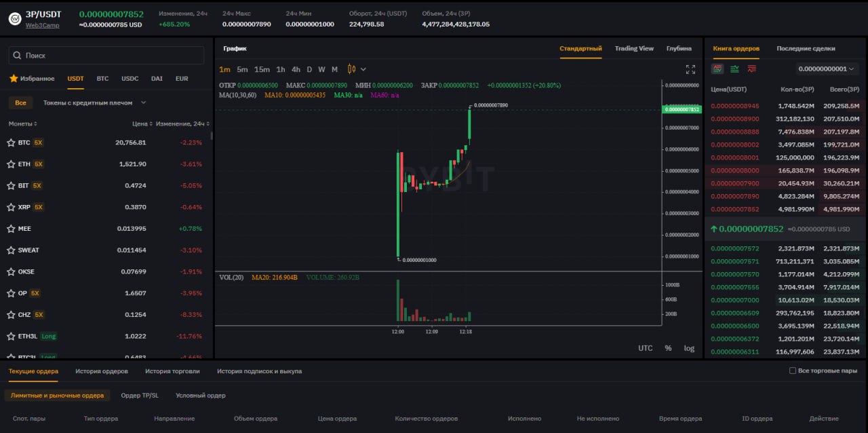The image size is (868, 433).
Task: Open Web3Camp link under pair name
Action: (x=42, y=25)
